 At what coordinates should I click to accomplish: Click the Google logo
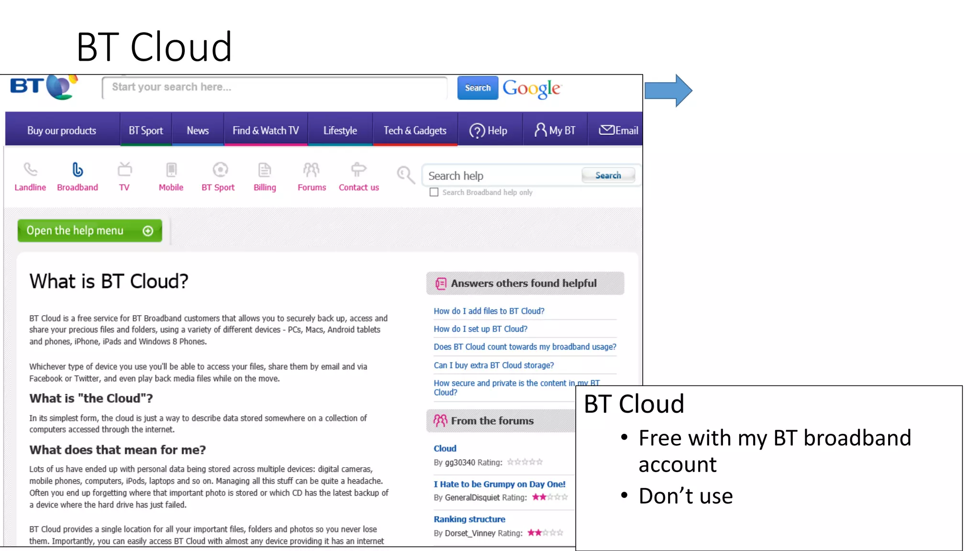(x=532, y=88)
